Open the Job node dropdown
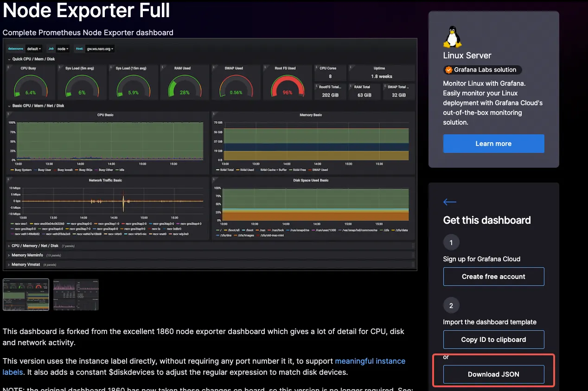 coord(63,49)
